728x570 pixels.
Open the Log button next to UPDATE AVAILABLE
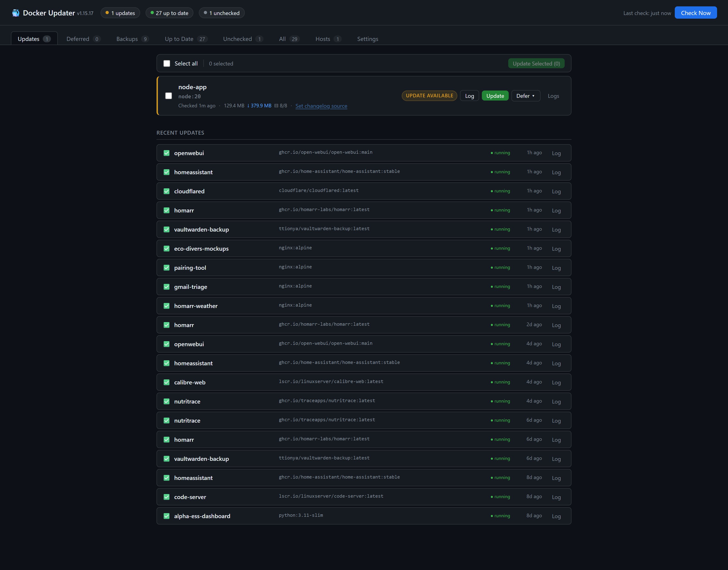469,96
